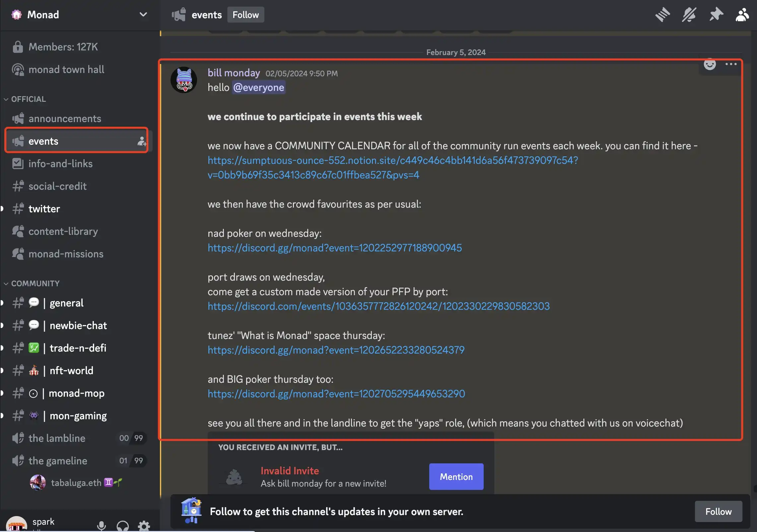This screenshot has width=757, height=532.
Task: Toggle the headphones deafen icon
Action: [x=123, y=526]
